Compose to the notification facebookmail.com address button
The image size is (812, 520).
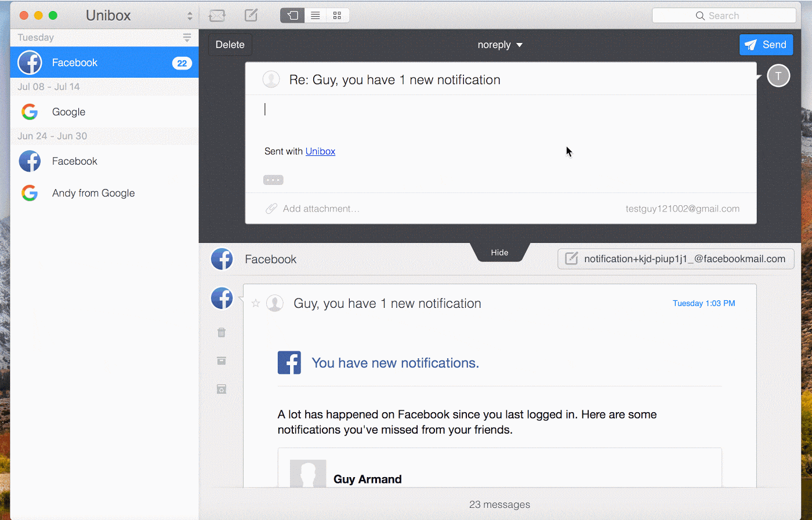pos(676,259)
